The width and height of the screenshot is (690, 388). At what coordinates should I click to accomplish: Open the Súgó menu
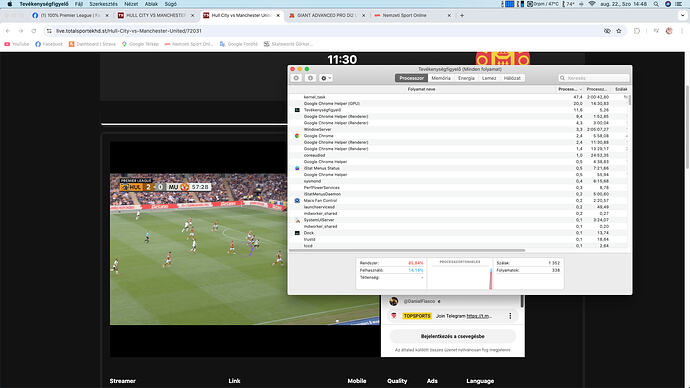[170, 4]
